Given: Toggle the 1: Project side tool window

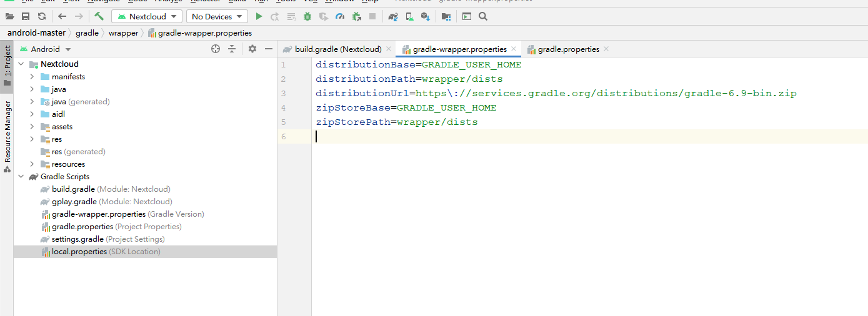Looking at the screenshot, I should (x=7, y=66).
